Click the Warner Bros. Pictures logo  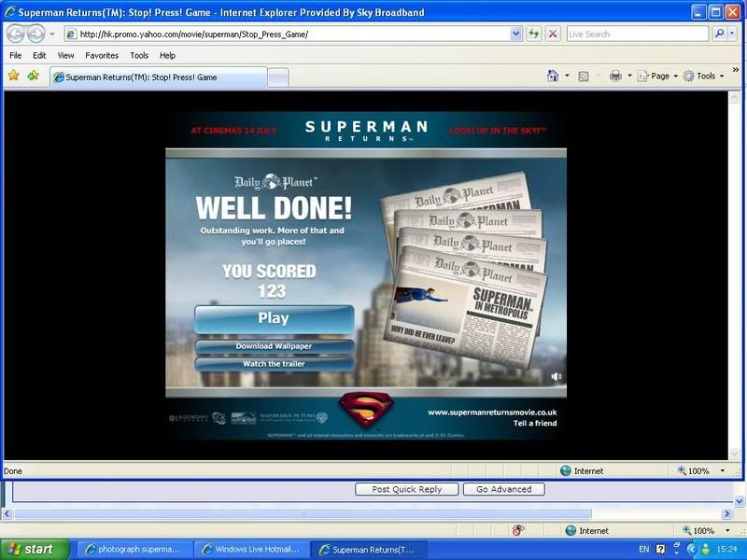[x=294, y=417]
